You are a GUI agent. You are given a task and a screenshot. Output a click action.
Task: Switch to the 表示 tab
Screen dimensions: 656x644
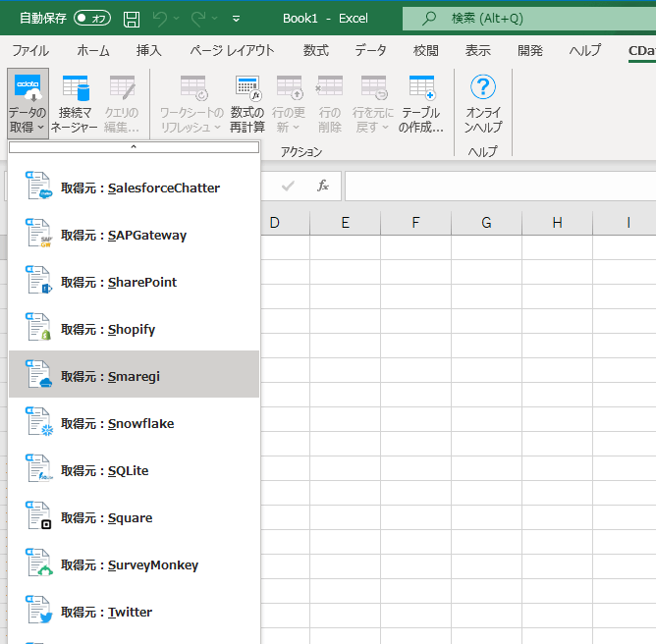click(478, 51)
